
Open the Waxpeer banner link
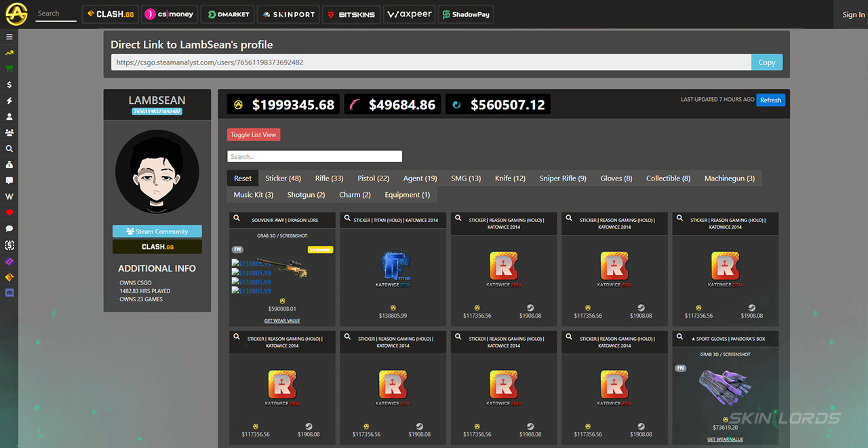point(409,14)
